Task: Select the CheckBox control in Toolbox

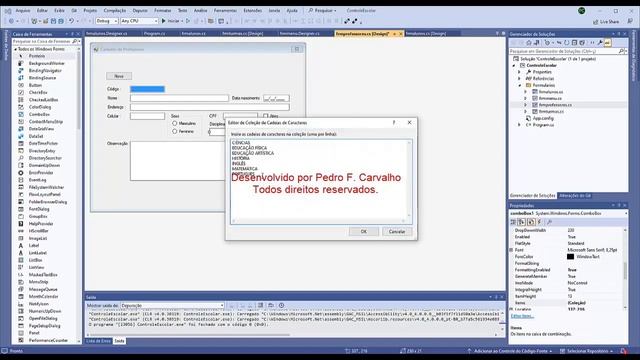Action: point(38,92)
